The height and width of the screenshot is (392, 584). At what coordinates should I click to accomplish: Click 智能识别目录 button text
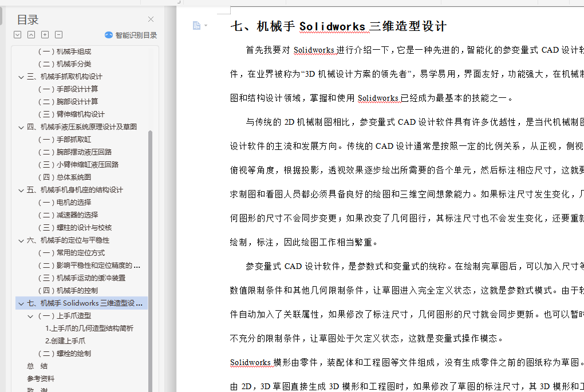click(136, 35)
